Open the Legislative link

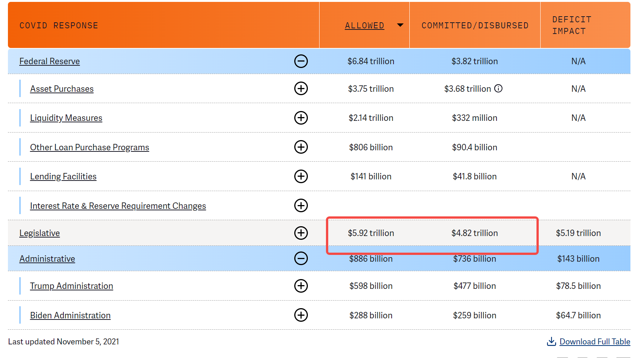(40, 233)
